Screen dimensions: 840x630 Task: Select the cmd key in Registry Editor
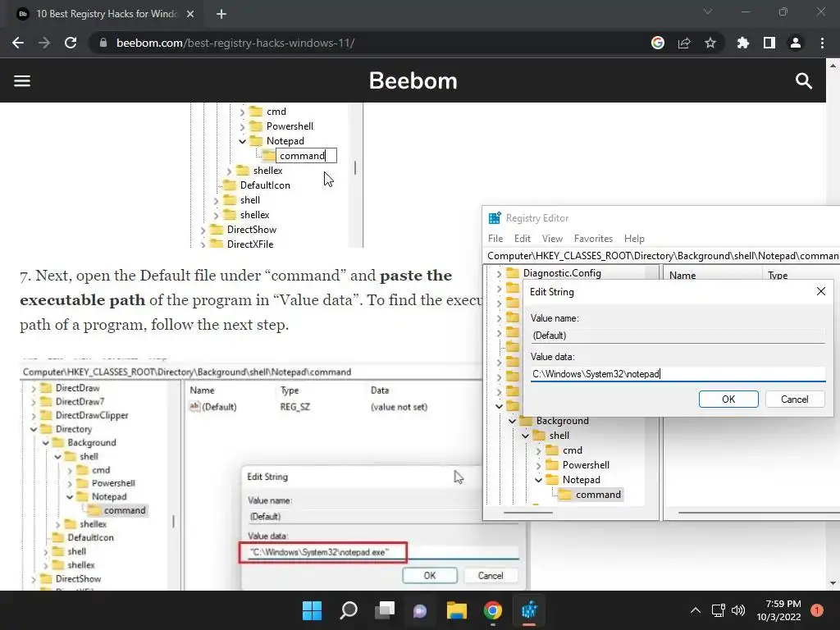[x=572, y=450]
